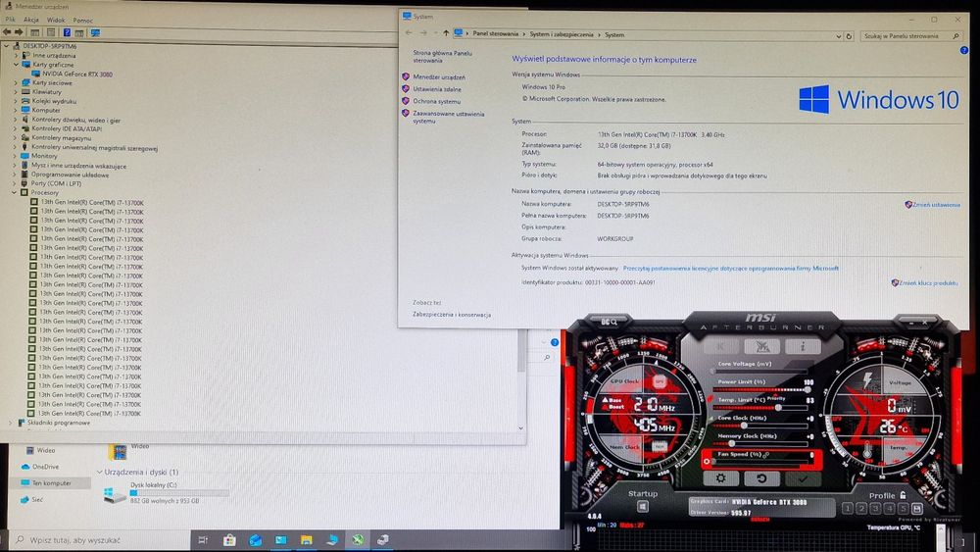
Task: Open the OC scanner icon at Afterburner top-left
Action: pos(609,322)
